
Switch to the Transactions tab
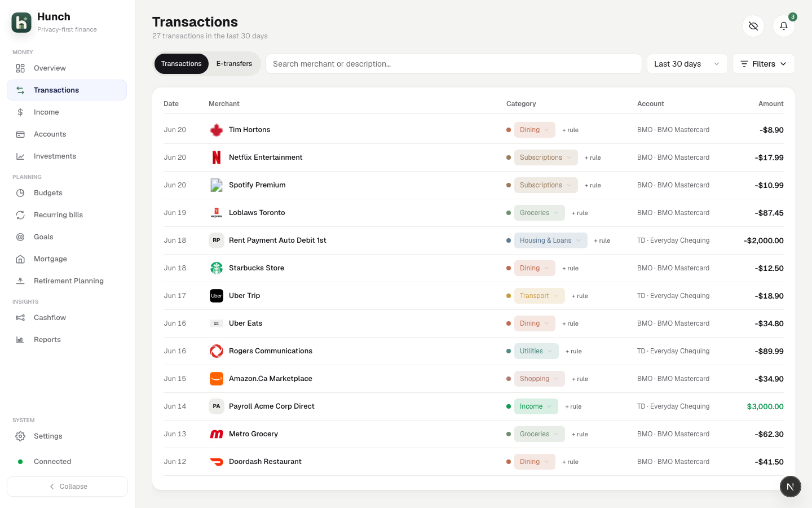tap(182, 64)
